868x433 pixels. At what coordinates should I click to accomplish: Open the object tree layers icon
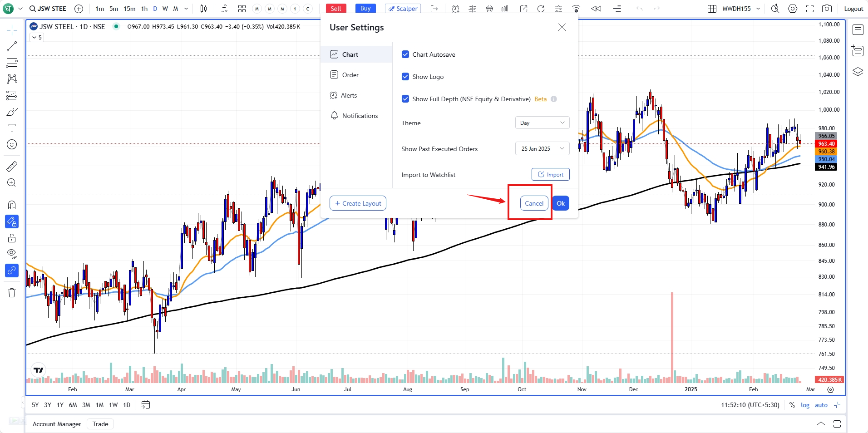point(858,72)
